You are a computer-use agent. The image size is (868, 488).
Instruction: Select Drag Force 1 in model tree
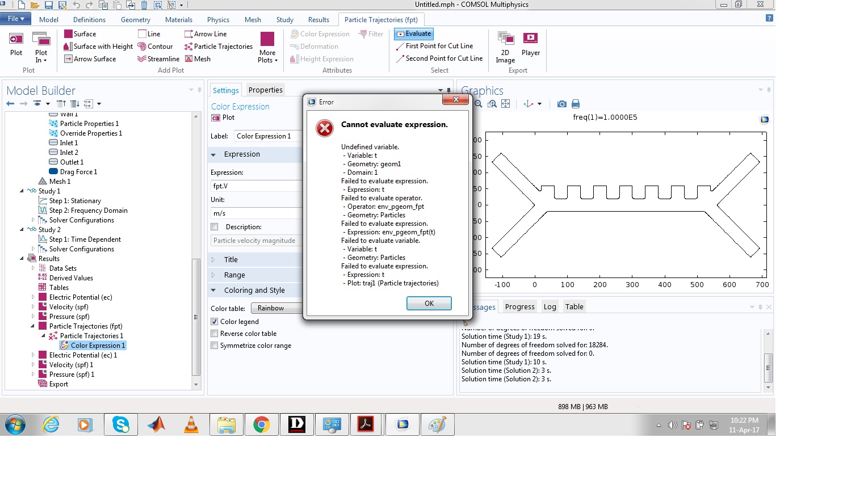[78, 172]
